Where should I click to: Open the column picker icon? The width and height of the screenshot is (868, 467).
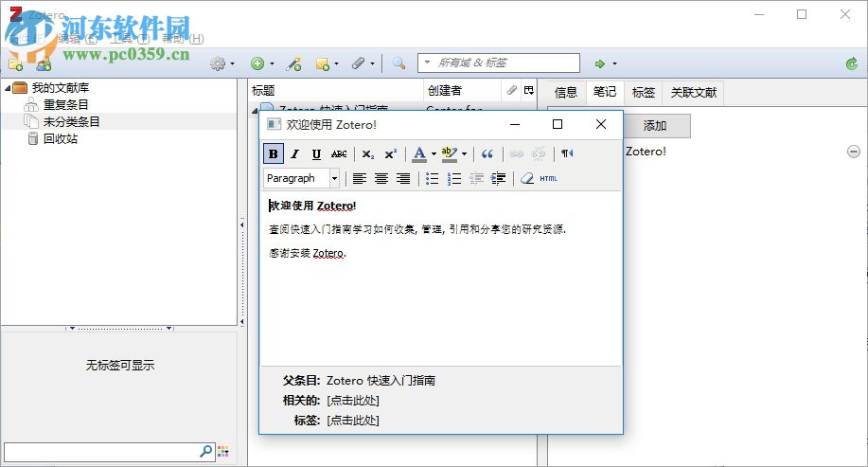[529, 90]
